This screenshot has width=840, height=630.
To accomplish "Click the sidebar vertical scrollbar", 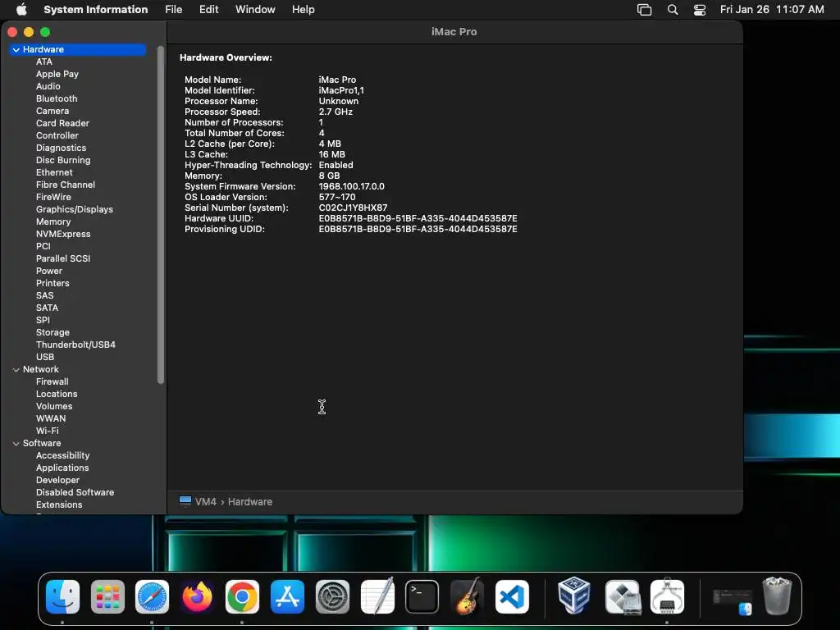I will 160,215.
